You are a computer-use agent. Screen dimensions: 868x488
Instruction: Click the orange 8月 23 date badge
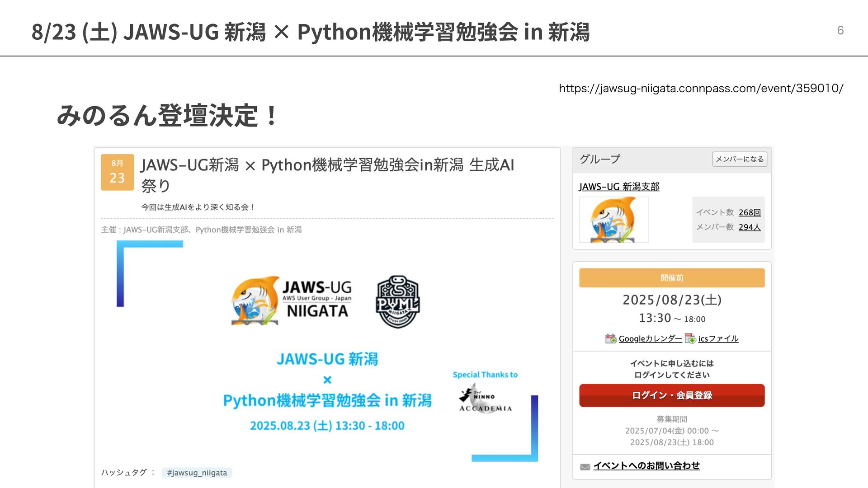117,172
